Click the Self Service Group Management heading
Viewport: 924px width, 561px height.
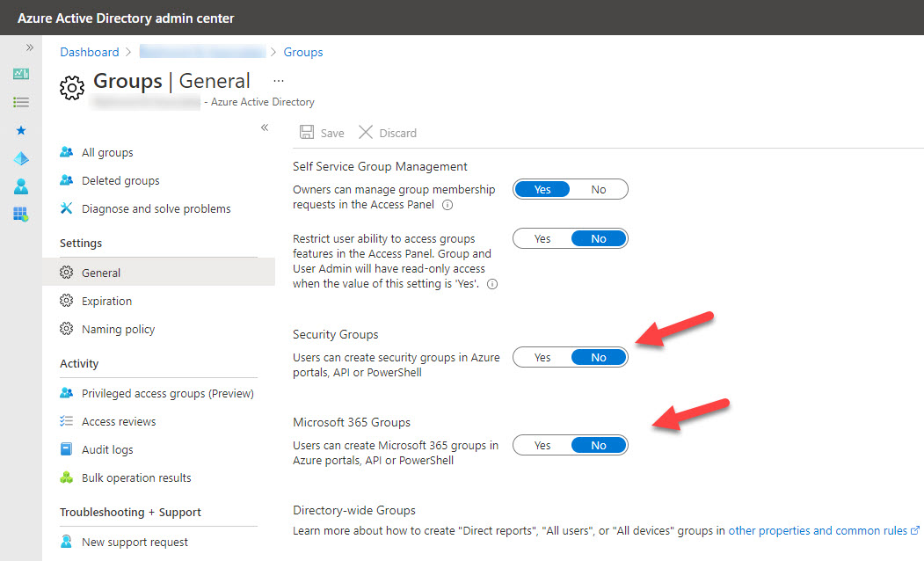pyautogui.click(x=380, y=167)
